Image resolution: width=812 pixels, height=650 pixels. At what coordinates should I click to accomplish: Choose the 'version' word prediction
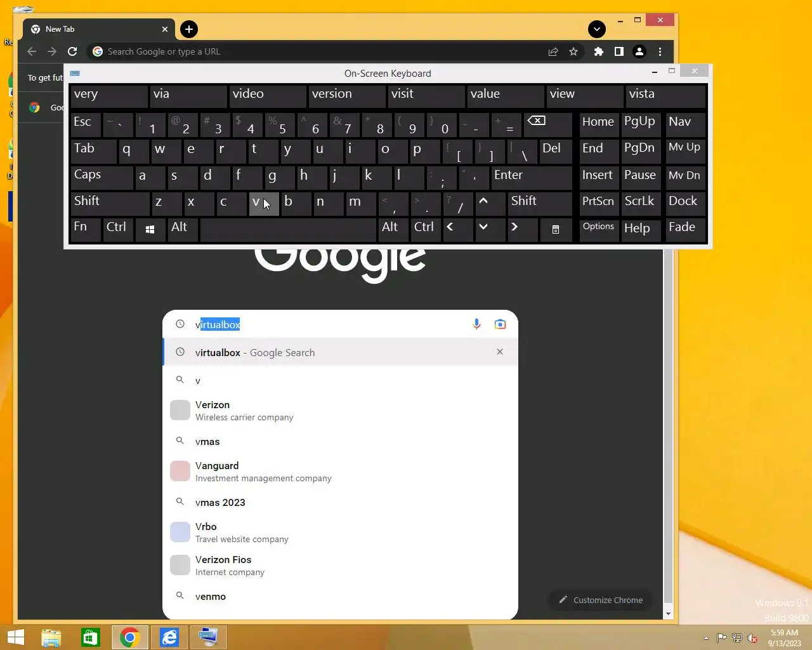(x=346, y=96)
